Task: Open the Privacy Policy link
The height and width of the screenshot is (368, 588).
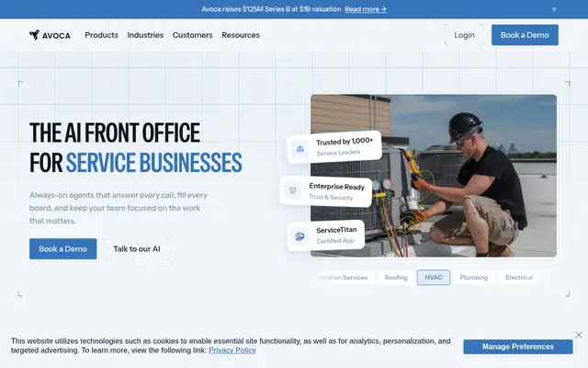Action: tap(232, 350)
